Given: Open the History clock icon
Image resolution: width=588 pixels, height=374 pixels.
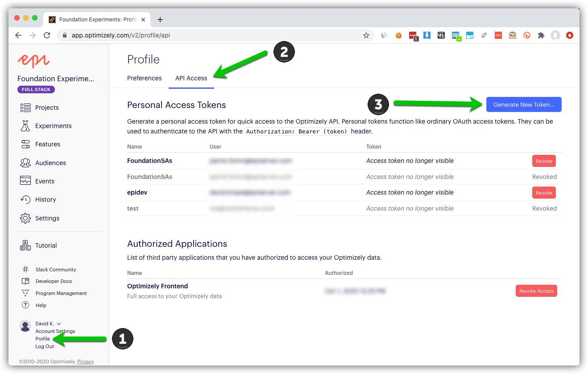Looking at the screenshot, I should click(x=25, y=199).
